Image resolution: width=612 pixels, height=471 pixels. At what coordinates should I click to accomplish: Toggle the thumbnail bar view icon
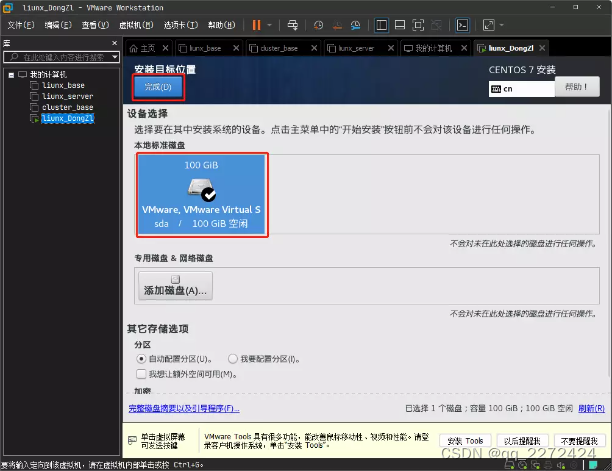(x=400, y=25)
